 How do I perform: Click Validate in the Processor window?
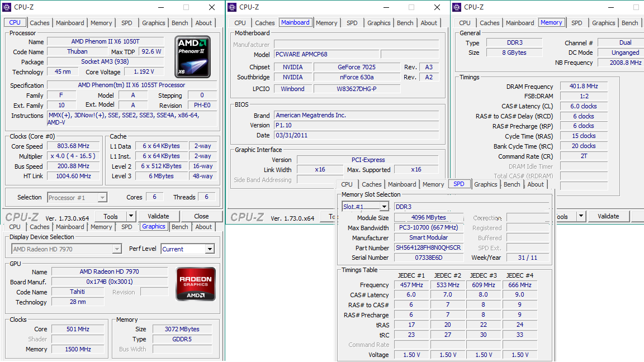point(158,216)
